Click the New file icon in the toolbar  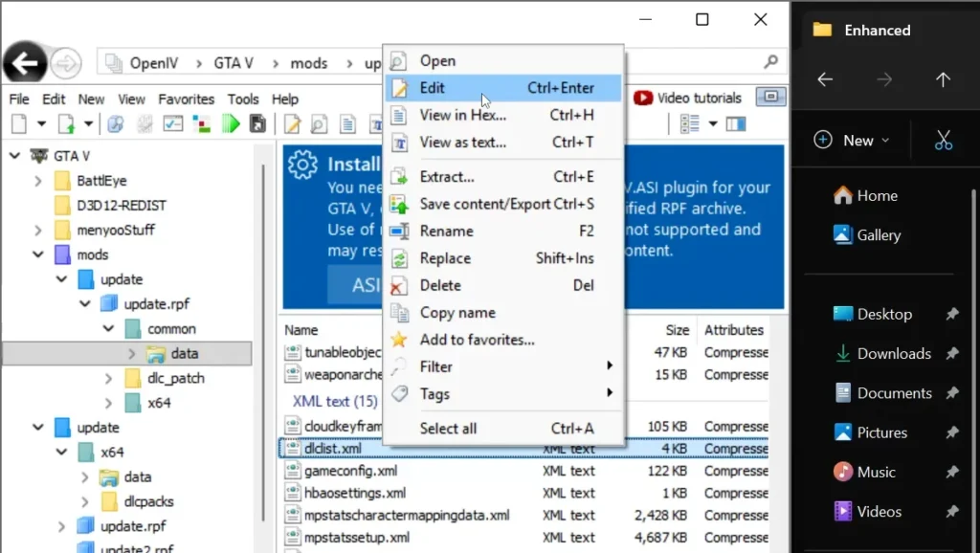click(x=17, y=122)
